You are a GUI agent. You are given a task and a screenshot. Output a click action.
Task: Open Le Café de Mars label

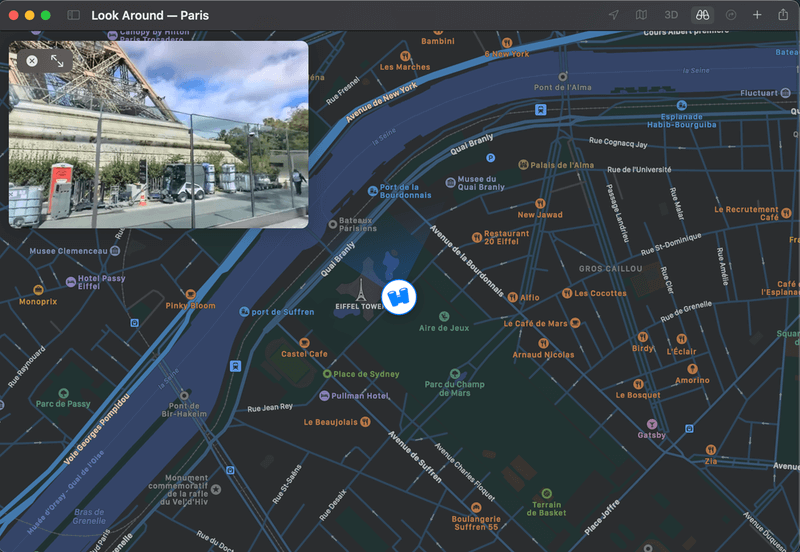coord(535,323)
